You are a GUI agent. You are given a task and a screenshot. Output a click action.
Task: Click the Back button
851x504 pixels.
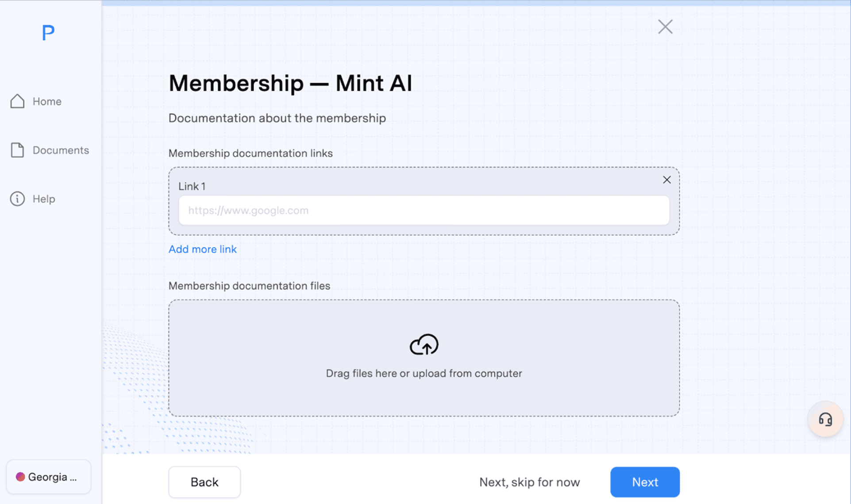tap(204, 482)
